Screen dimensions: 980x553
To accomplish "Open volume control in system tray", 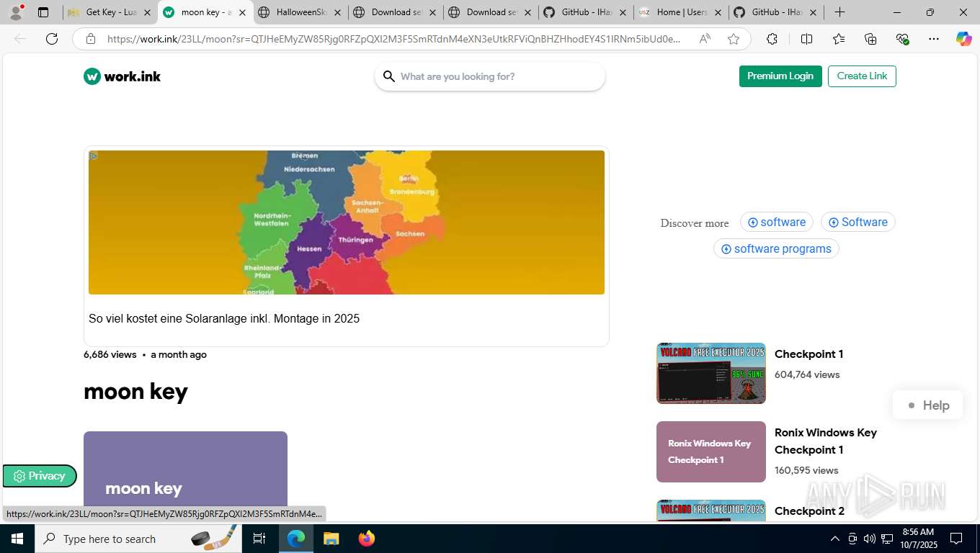I will point(870,539).
